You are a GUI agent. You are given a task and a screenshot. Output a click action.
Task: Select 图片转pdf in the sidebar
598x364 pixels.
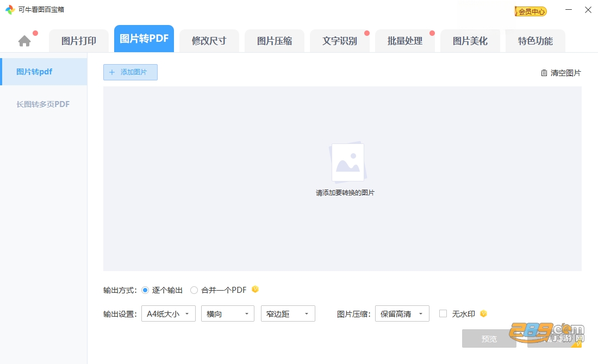[x=44, y=72]
